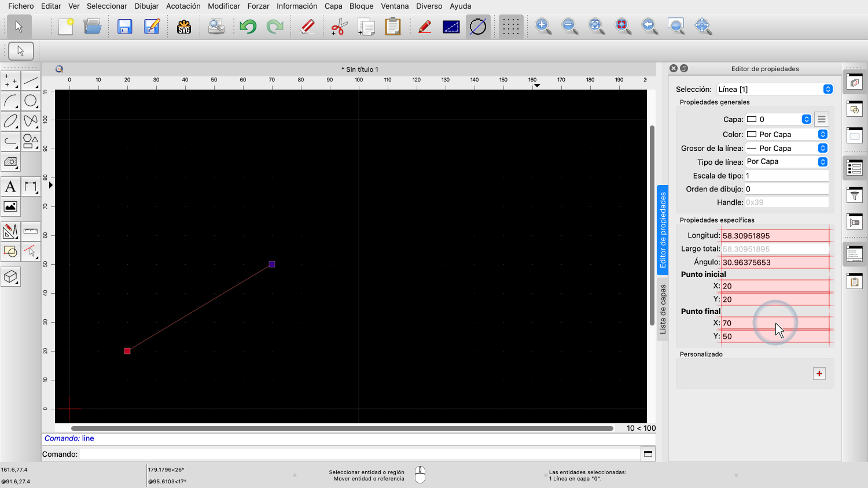Open the Line drawing tools
The height and width of the screenshot is (488, 868).
[x=31, y=81]
